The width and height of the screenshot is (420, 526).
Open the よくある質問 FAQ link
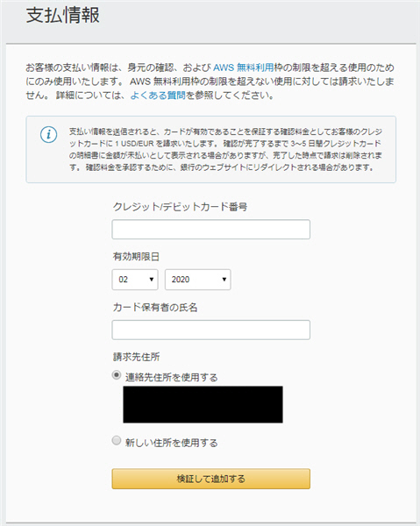tap(158, 96)
